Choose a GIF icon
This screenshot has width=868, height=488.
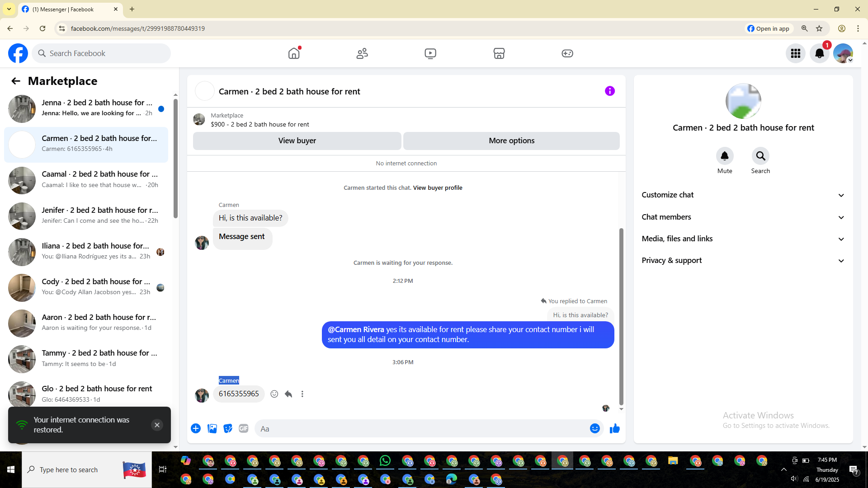[244, 428]
